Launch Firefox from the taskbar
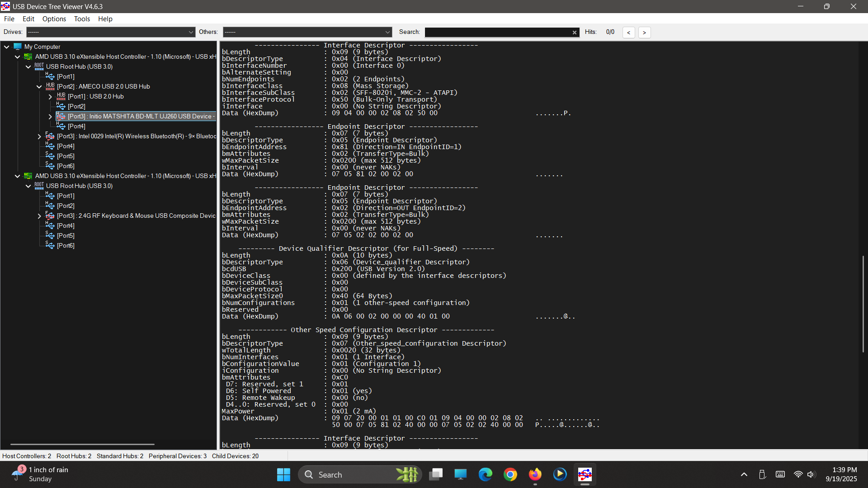The image size is (868, 488). click(x=535, y=474)
